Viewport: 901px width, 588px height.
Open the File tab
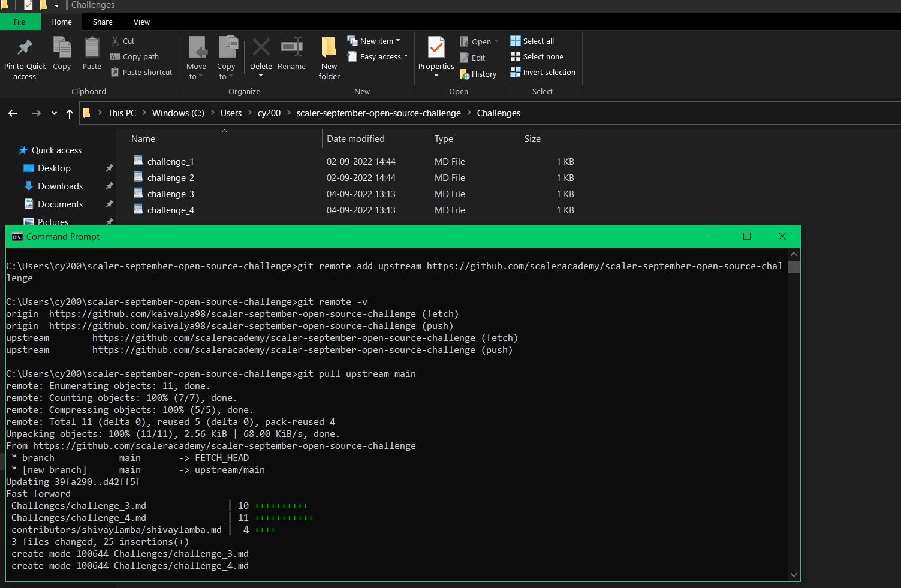pos(20,22)
